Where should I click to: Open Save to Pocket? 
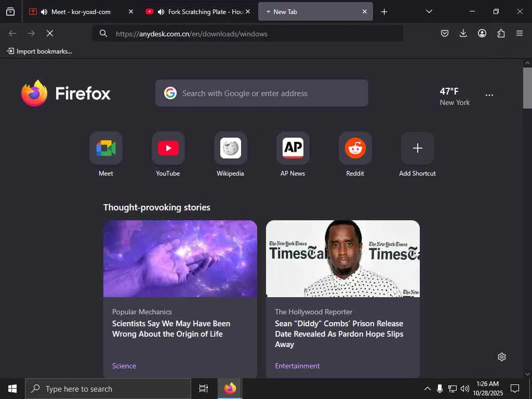pyautogui.click(x=445, y=33)
